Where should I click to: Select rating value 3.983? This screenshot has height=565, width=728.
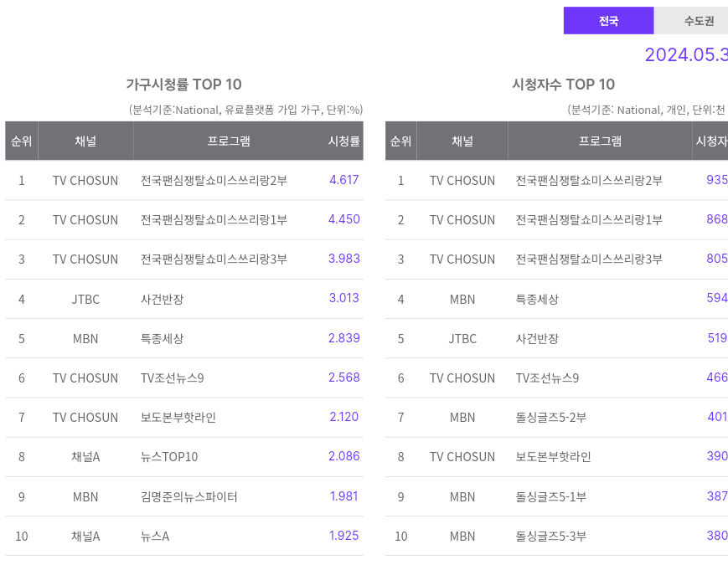click(x=344, y=259)
